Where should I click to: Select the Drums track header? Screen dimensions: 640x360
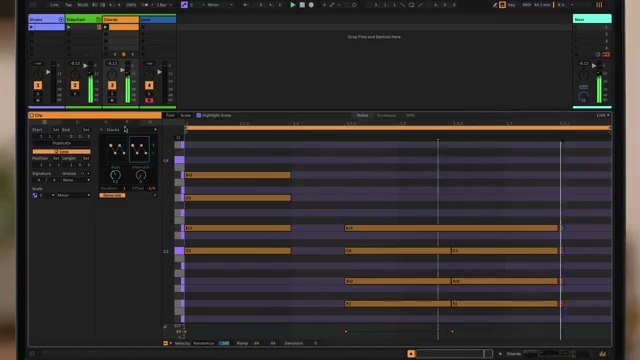[x=46, y=19]
